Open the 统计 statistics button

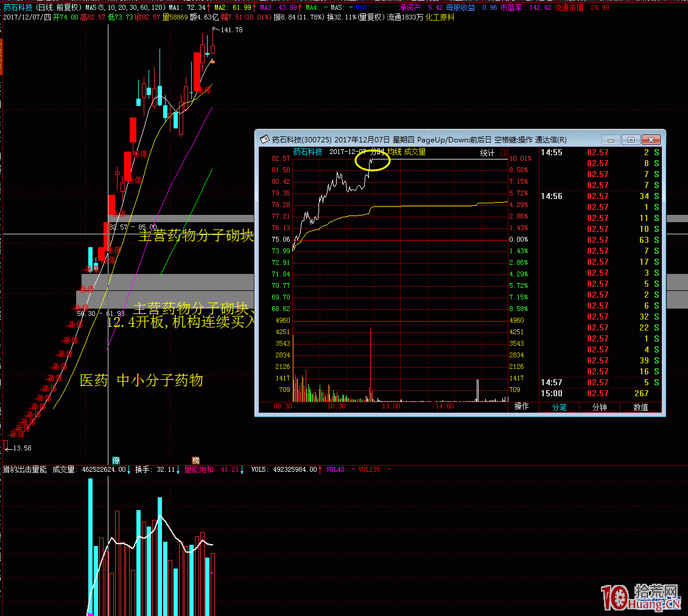pos(487,153)
